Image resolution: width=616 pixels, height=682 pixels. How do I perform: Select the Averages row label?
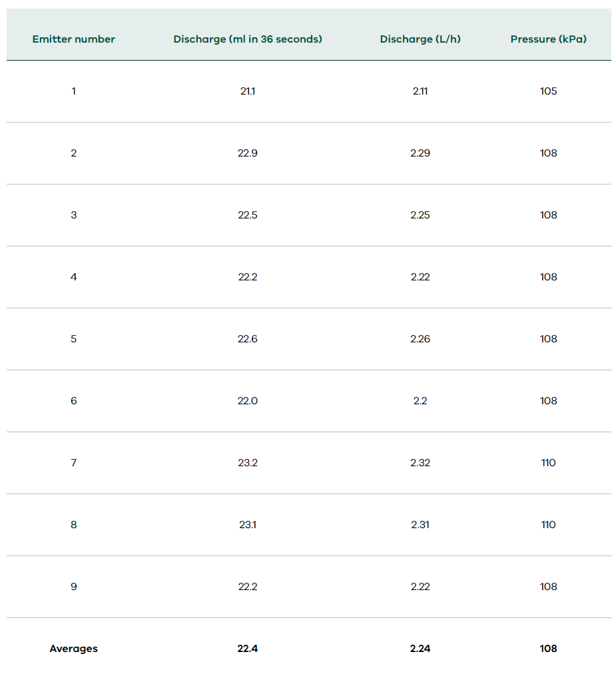coord(73,649)
